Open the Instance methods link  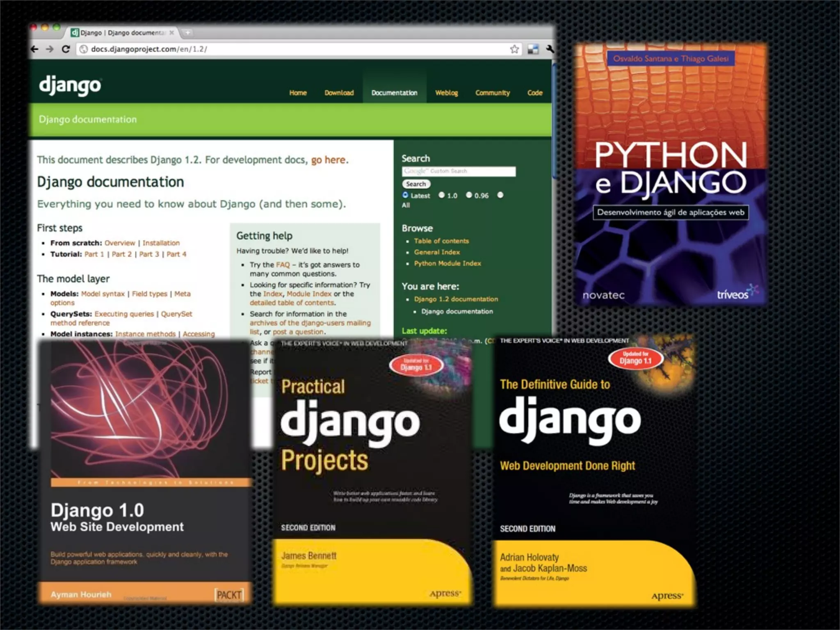(x=145, y=334)
